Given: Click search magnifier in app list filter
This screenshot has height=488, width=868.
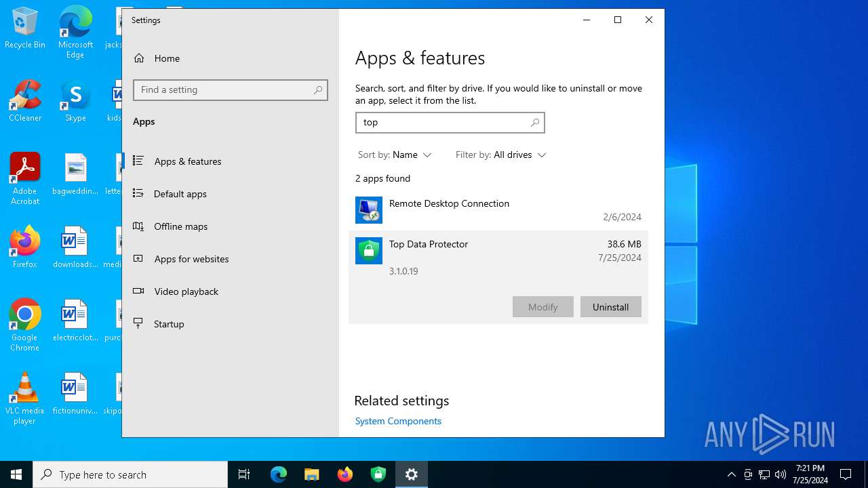Looking at the screenshot, I should click(535, 123).
